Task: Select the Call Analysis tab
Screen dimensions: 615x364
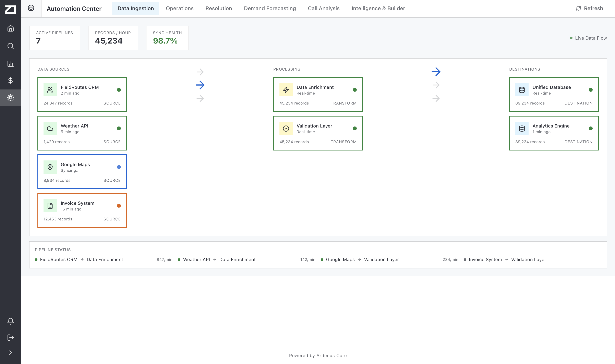Action: point(323,8)
